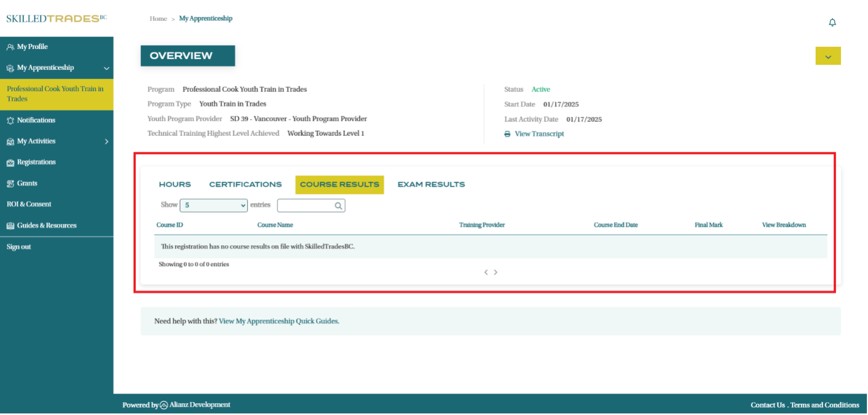
Task: Click the course results search field
Action: pos(306,206)
